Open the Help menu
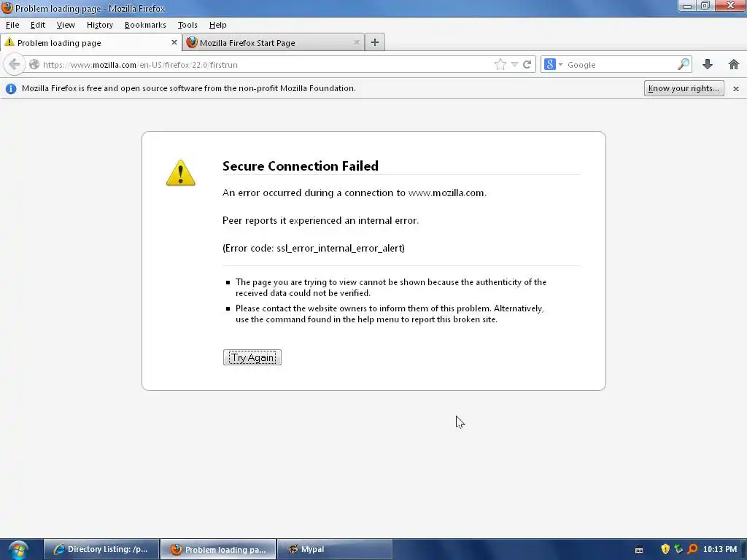The image size is (747, 560). 217,25
